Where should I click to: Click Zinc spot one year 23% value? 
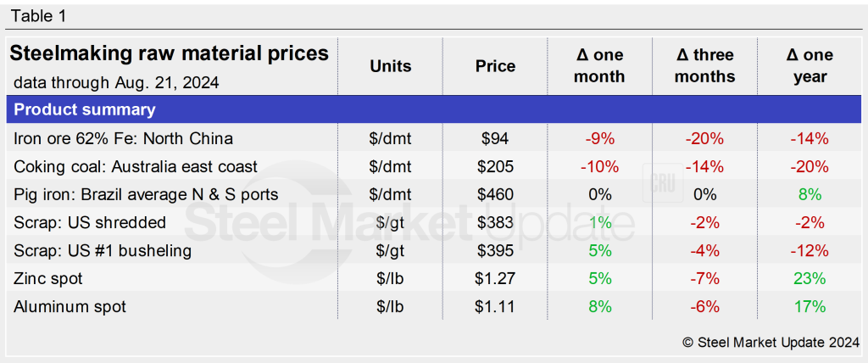coord(810,278)
